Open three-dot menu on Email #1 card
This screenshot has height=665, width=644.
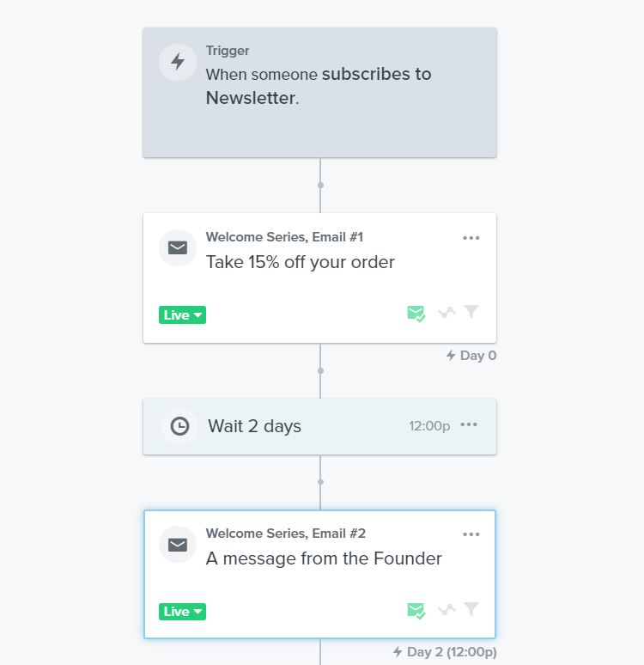pyautogui.click(x=471, y=238)
